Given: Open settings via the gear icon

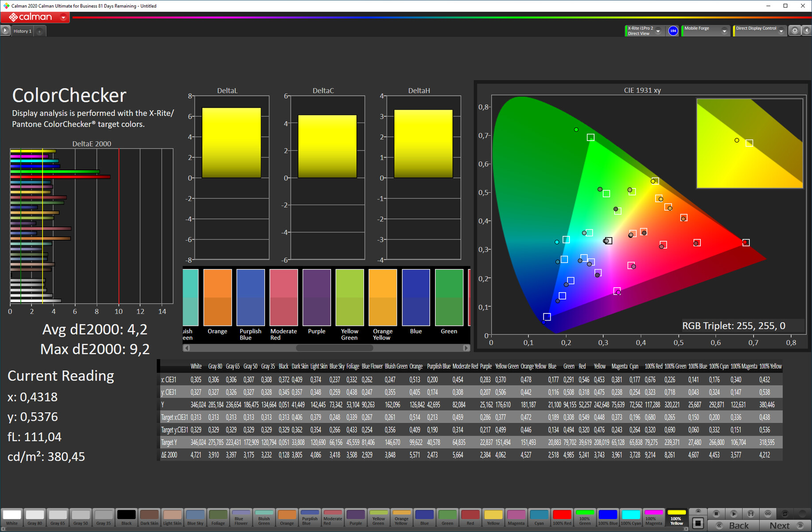Looking at the screenshot, I should [x=795, y=31].
